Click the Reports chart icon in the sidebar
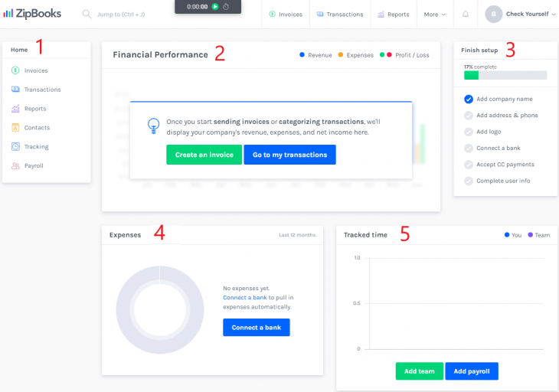The image size is (559, 392). (x=15, y=108)
